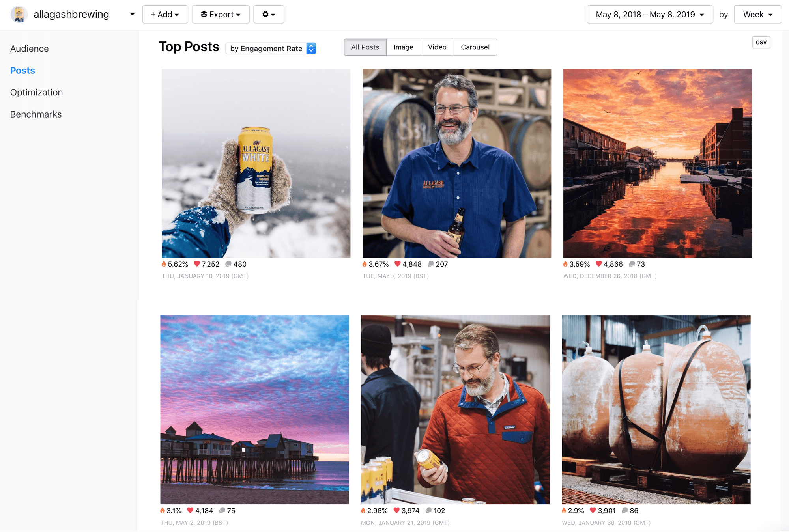Screen dimensions: 789x532
Task: Toggle the Carousel post type filter
Action: tap(475, 47)
